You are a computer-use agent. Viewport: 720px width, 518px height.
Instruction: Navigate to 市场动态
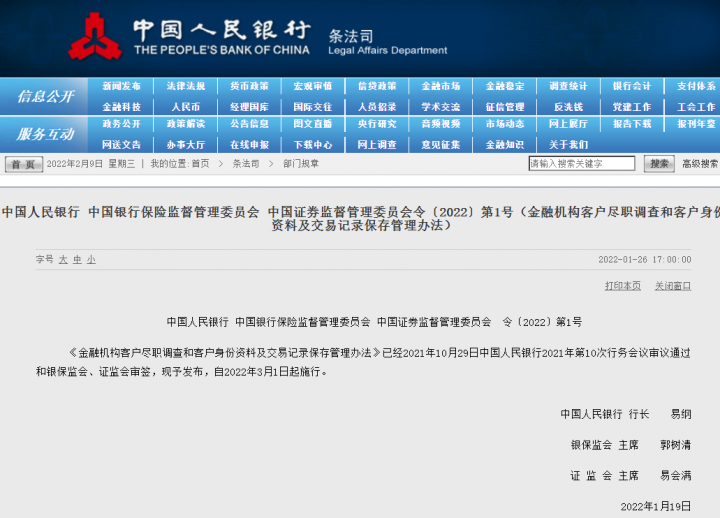pos(505,124)
